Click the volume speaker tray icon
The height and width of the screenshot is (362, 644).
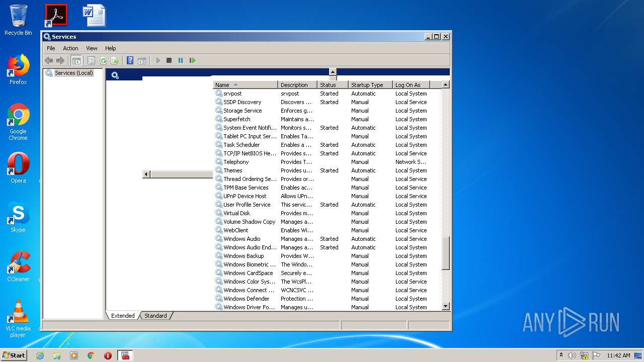tap(572, 355)
